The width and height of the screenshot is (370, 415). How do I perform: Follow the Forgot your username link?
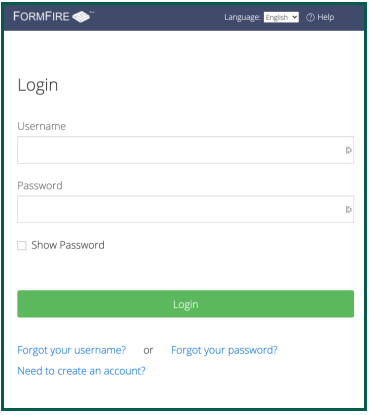(x=72, y=350)
